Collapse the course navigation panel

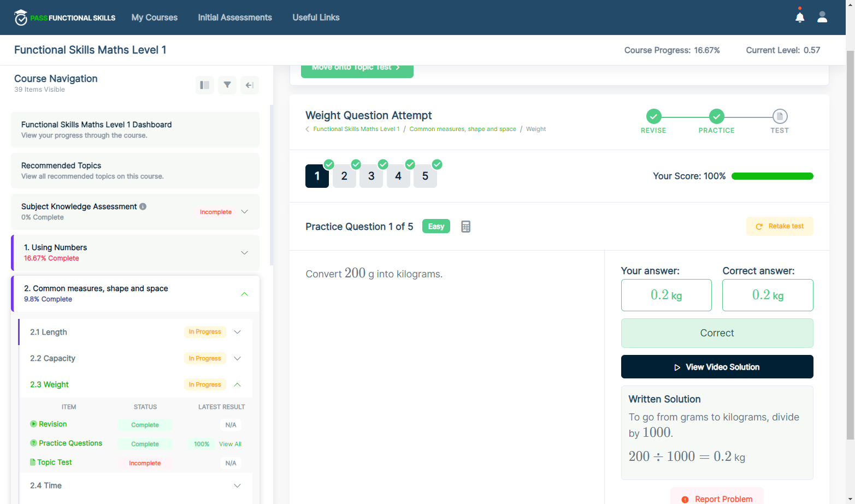coord(250,85)
